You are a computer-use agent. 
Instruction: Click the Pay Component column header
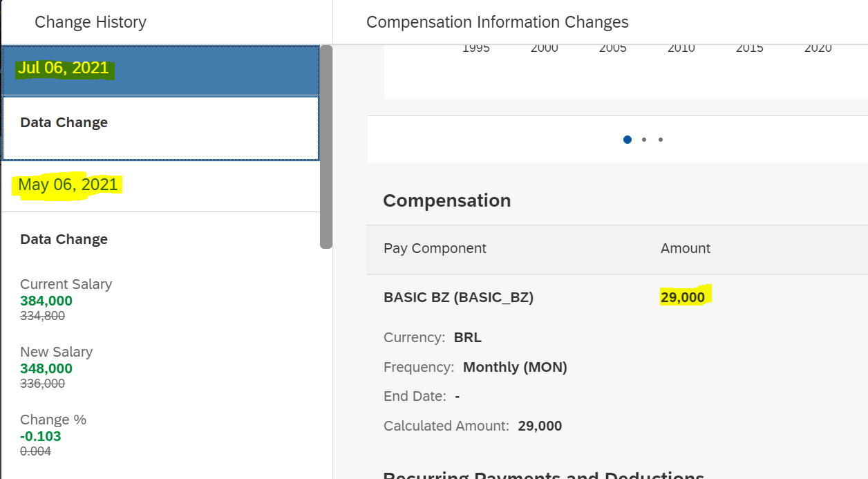click(435, 248)
